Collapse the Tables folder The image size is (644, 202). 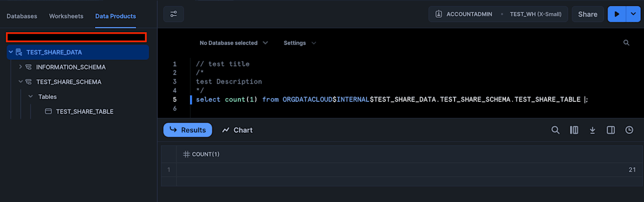point(31,97)
